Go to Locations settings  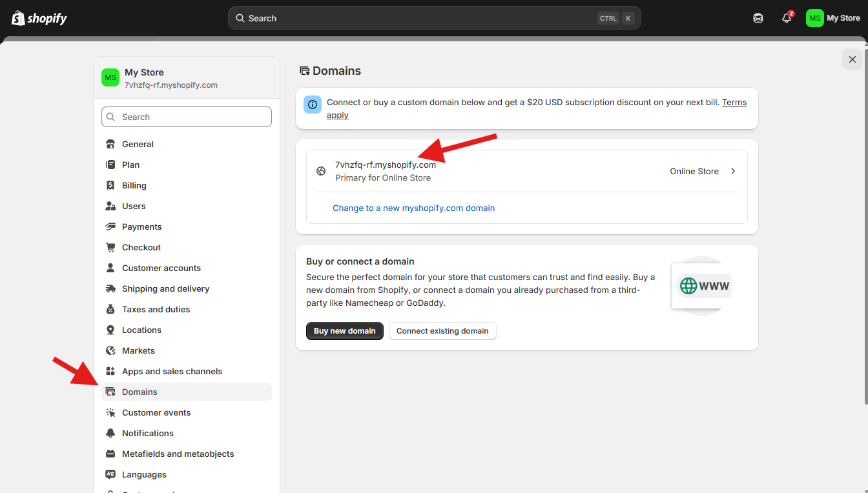pyautogui.click(x=187, y=330)
